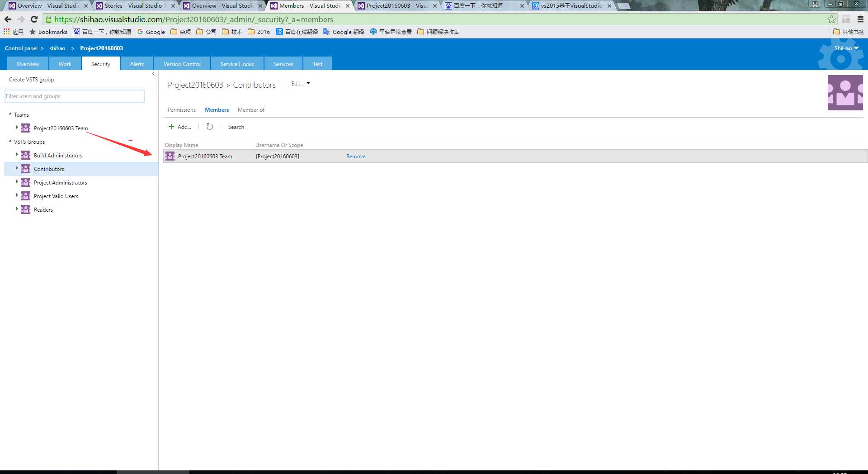
Task: Click the large Contributors group avatar
Action: click(845, 93)
